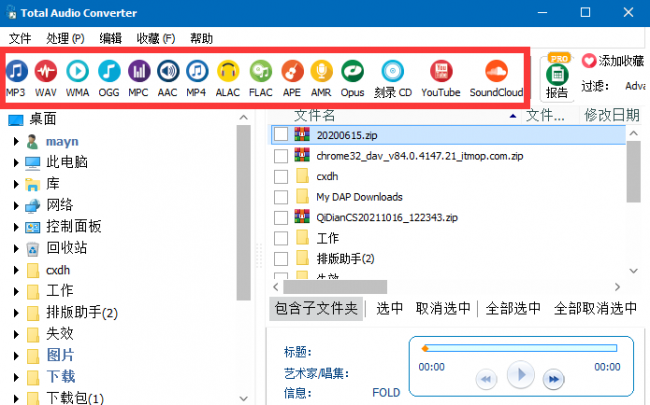Viewport: 650px width, 405px height.
Task: Click 取消选中 button
Action: coord(443,308)
